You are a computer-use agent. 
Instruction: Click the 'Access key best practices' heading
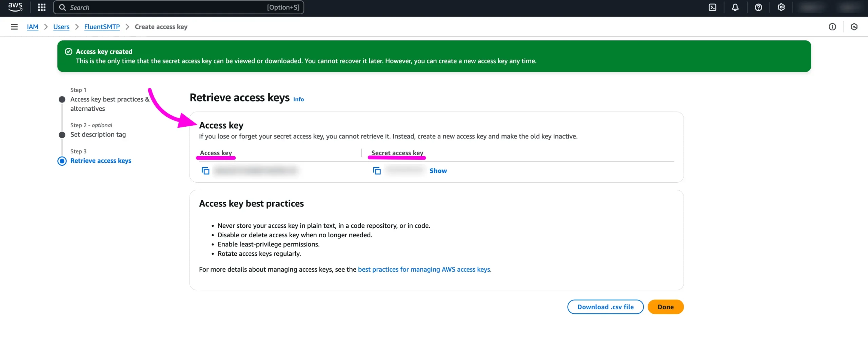tap(251, 204)
